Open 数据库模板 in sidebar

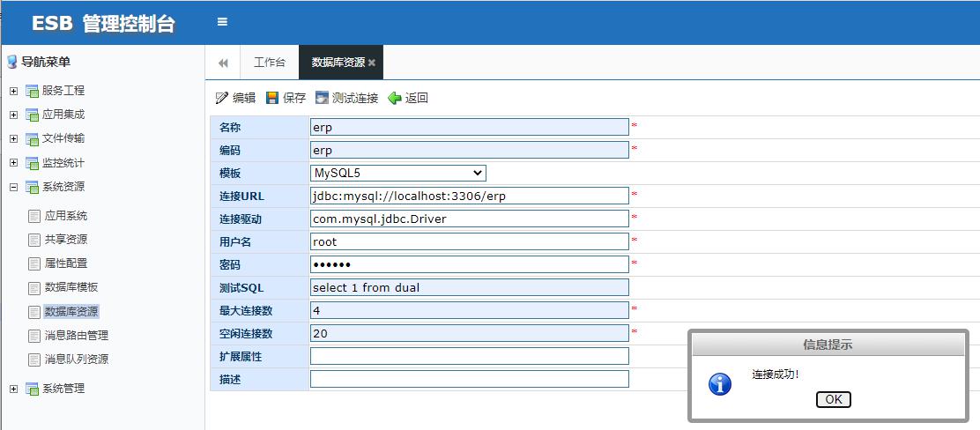tap(71, 288)
